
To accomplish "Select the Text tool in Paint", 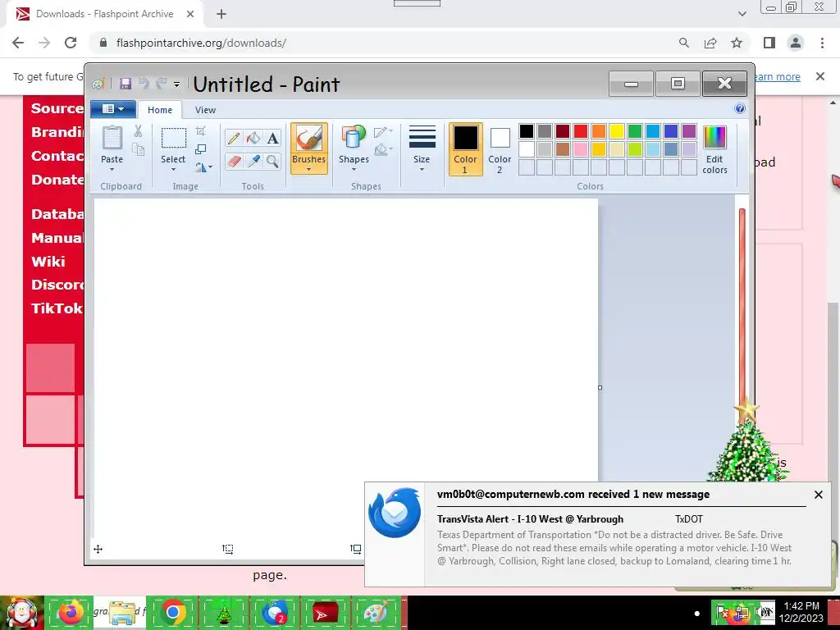I will (272, 138).
